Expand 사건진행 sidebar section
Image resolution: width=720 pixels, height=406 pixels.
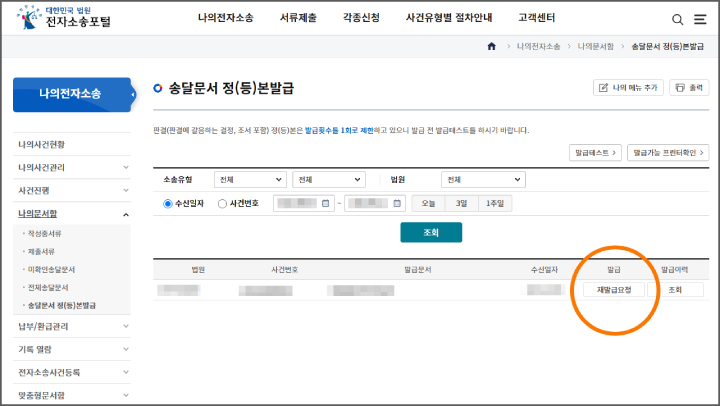(72, 191)
